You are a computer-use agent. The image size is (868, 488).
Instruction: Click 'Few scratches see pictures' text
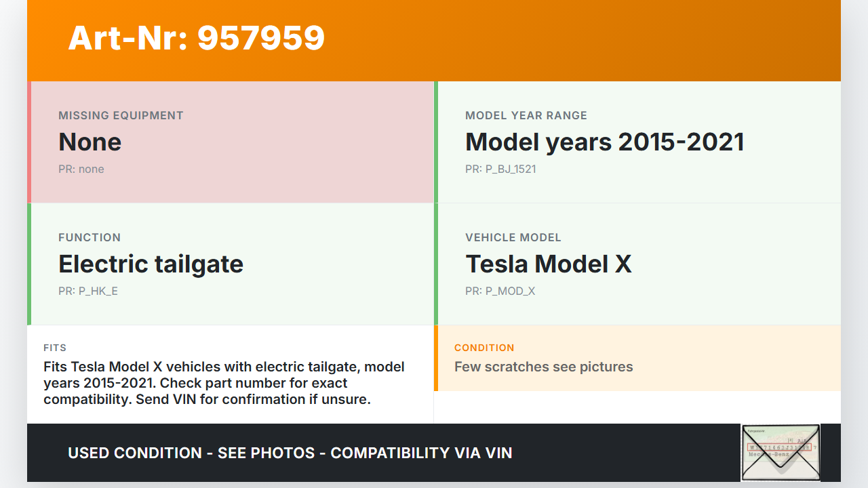(x=543, y=367)
